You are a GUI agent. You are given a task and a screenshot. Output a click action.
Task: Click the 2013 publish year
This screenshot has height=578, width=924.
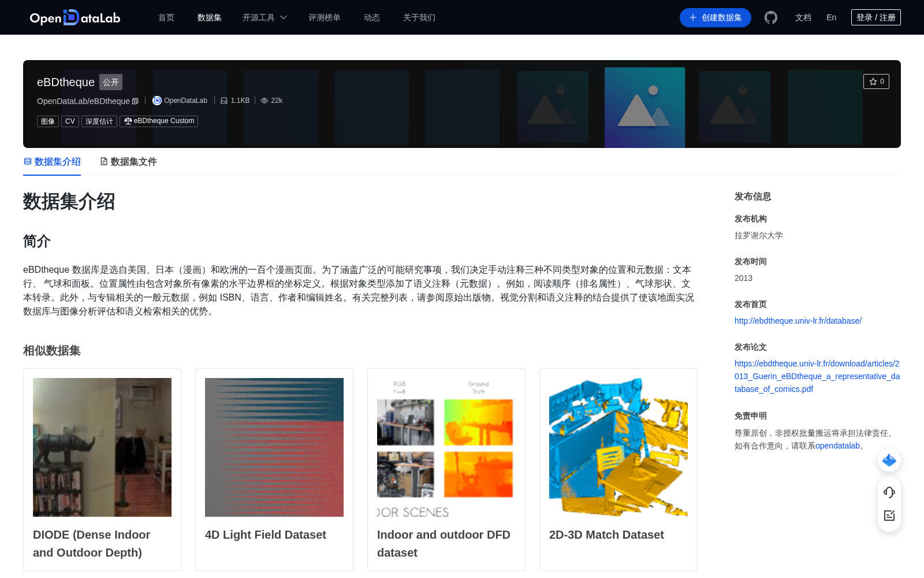tap(743, 278)
